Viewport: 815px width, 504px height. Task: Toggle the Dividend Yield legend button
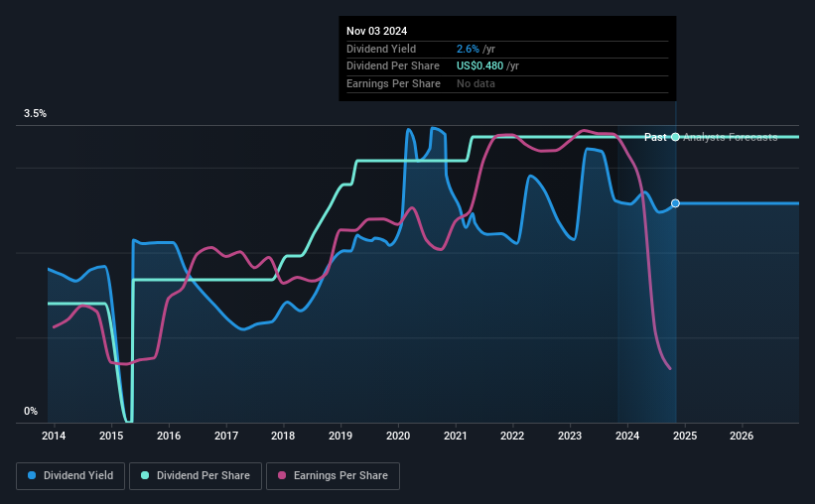click(x=70, y=476)
